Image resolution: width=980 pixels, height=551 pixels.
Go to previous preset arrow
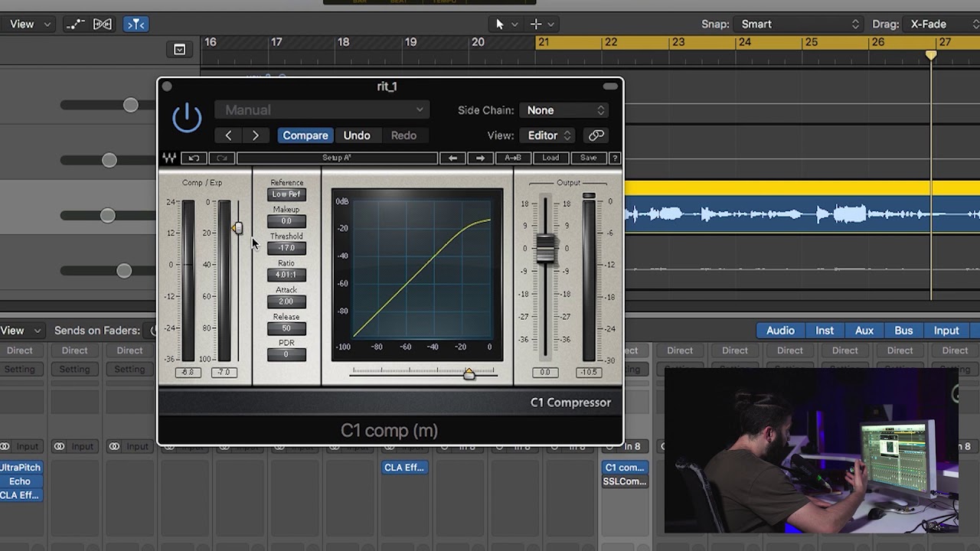[x=228, y=135]
